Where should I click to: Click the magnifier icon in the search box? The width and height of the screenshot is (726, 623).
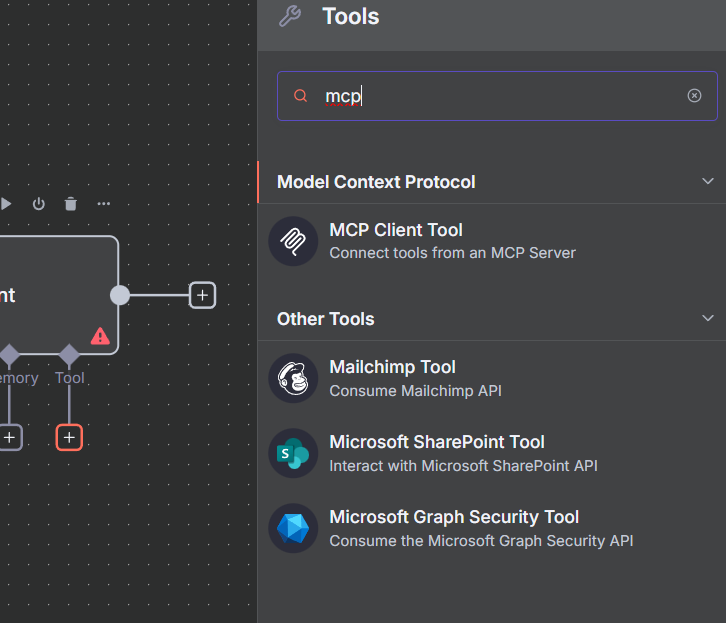300,96
